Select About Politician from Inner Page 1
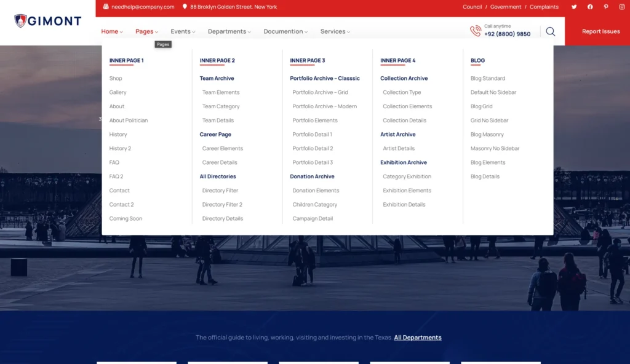This screenshot has height=364, width=630. [x=129, y=121]
